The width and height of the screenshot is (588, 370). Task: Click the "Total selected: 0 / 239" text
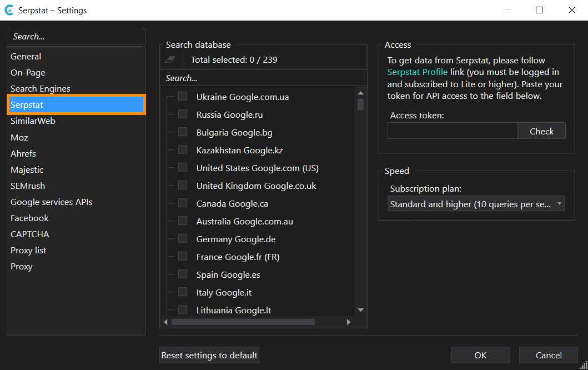click(234, 59)
